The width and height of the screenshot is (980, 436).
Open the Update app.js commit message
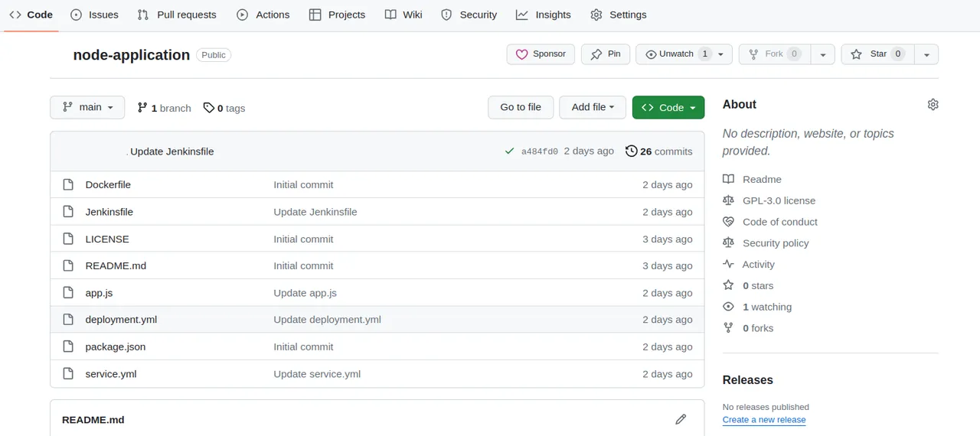tap(305, 293)
